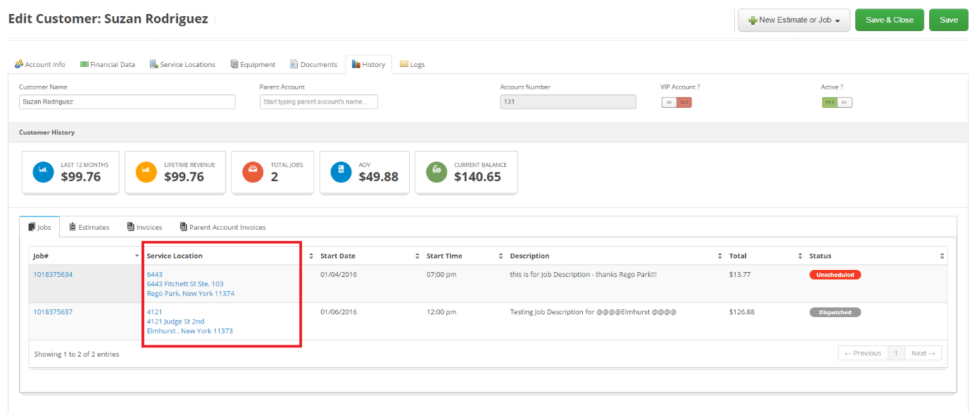Switch to the Invoices sub-tab

[x=145, y=227]
